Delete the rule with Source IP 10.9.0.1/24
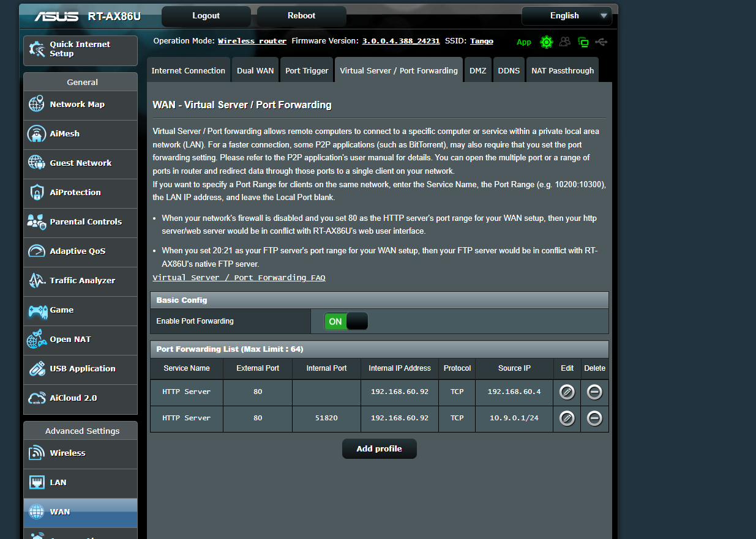Image resolution: width=756 pixels, height=539 pixels. click(x=594, y=418)
